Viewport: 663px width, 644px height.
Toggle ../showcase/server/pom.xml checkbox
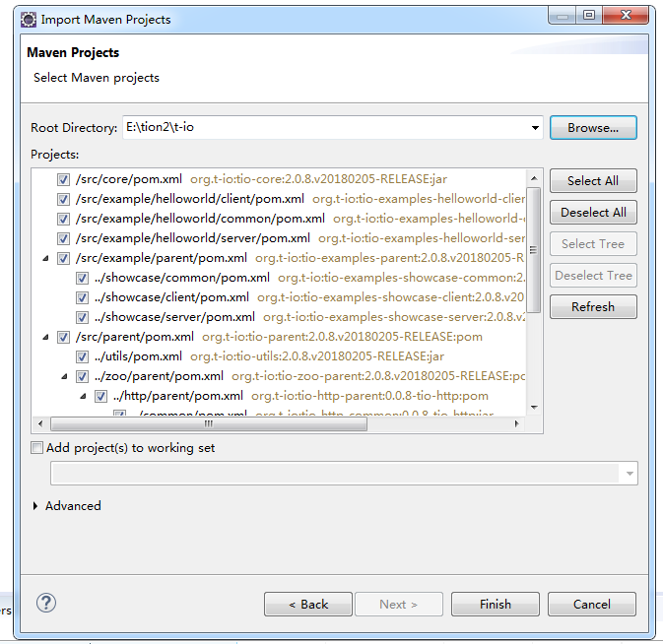tap(82, 317)
